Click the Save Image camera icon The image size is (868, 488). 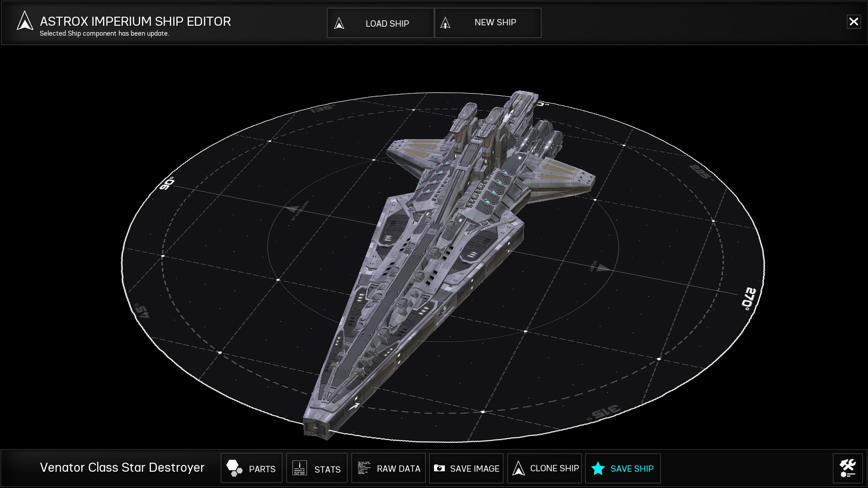pos(439,468)
